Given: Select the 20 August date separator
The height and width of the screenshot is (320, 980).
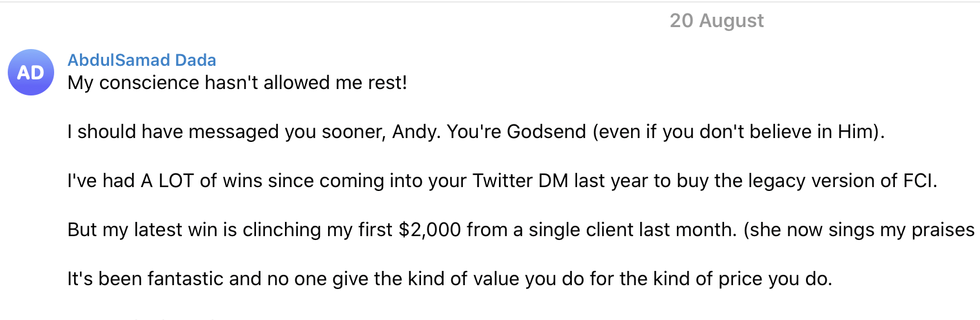Looking at the screenshot, I should [716, 21].
